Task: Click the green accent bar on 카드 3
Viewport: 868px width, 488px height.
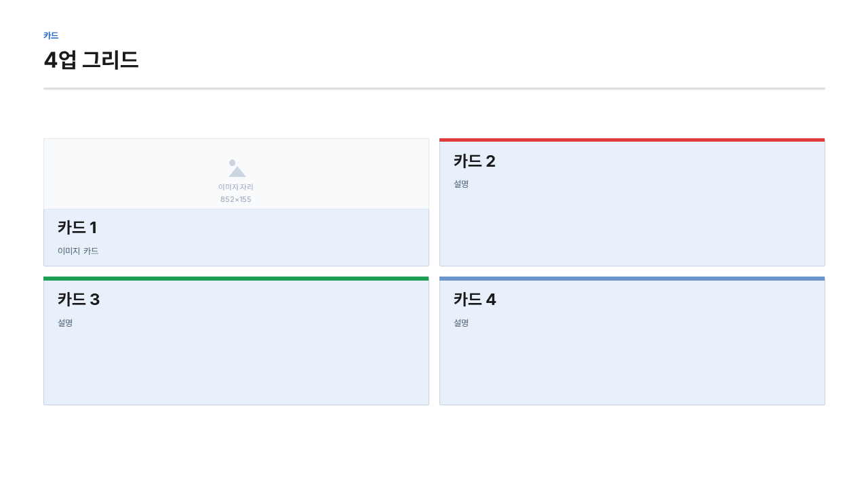Action: click(236, 279)
